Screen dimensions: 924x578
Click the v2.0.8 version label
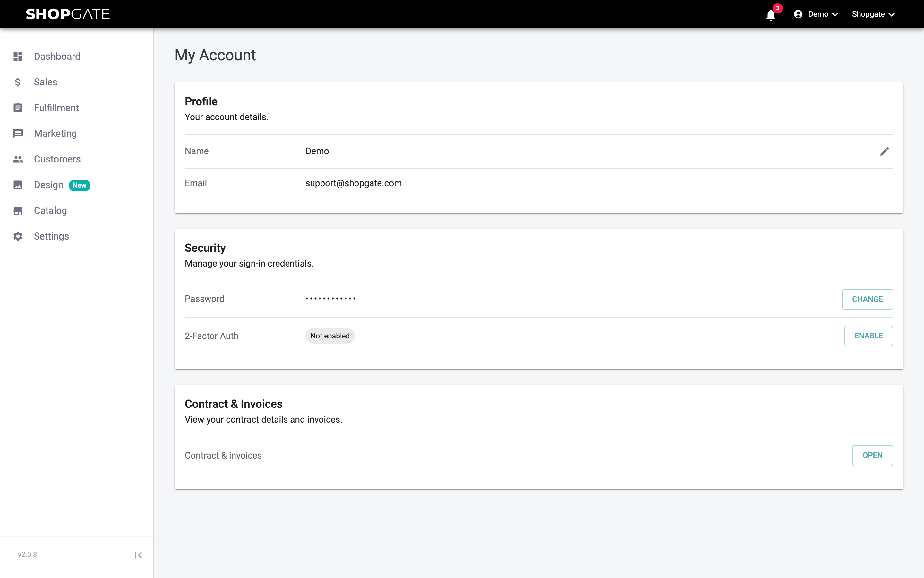tap(27, 555)
